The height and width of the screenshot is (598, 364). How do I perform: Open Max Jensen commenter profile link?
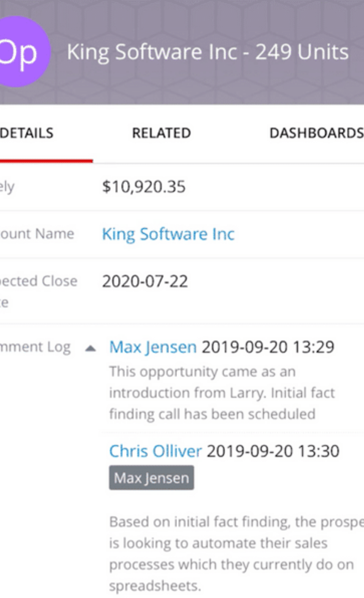153,347
